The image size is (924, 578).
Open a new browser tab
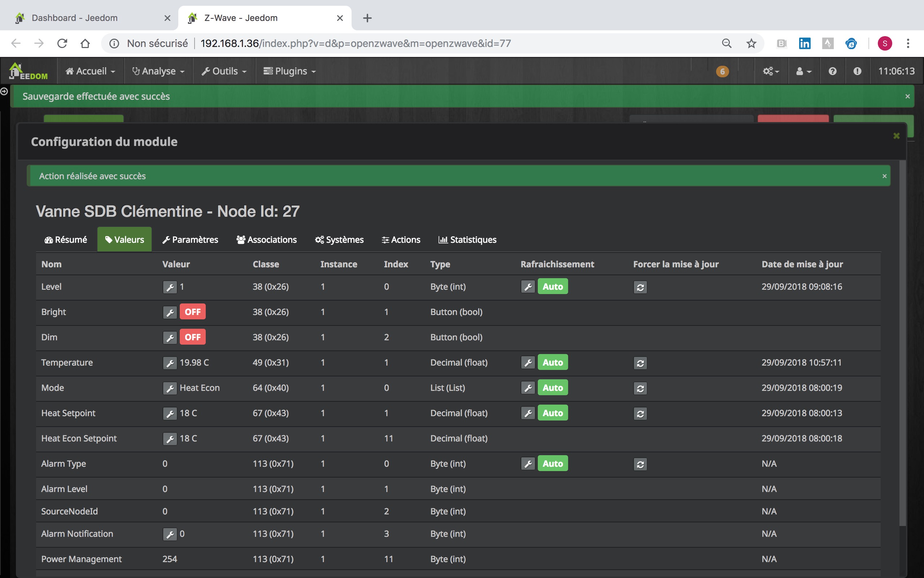tap(367, 18)
